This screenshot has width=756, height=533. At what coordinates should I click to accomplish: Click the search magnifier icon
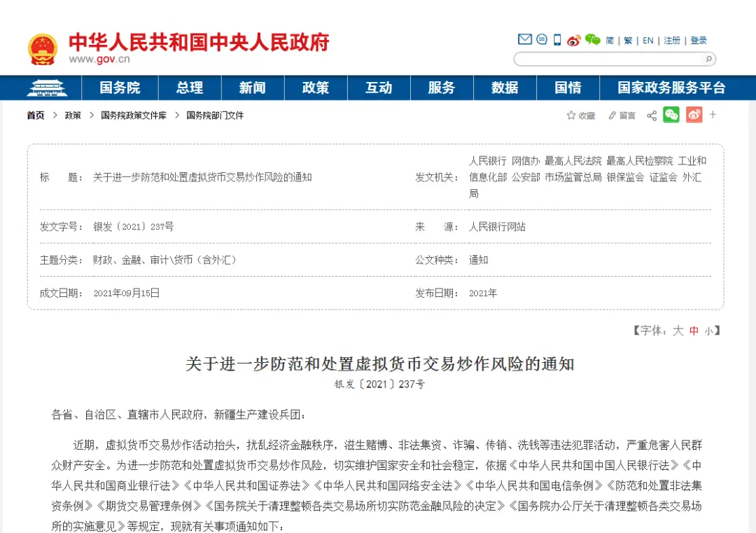pos(708,59)
